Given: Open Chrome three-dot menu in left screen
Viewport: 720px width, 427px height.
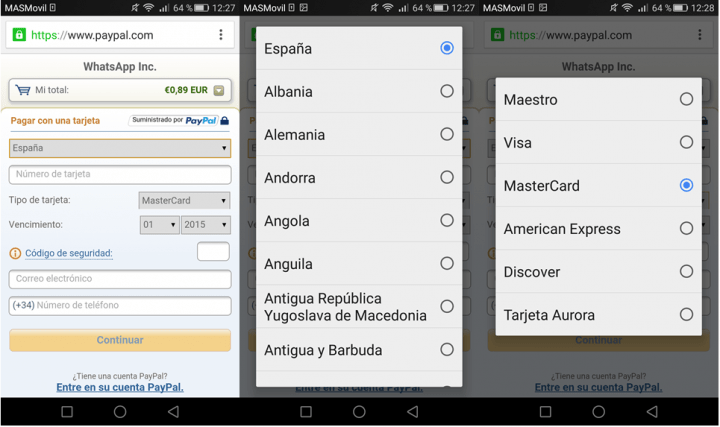Looking at the screenshot, I should pos(221,35).
